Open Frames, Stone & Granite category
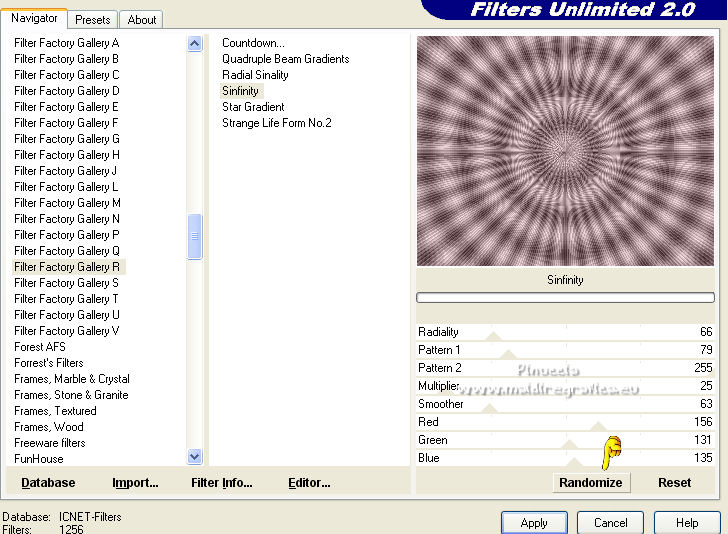 [x=72, y=395]
